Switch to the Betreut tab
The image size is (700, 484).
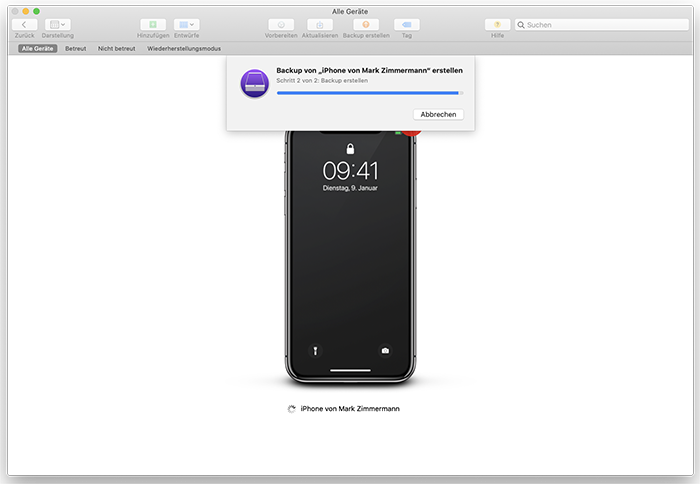[76, 48]
